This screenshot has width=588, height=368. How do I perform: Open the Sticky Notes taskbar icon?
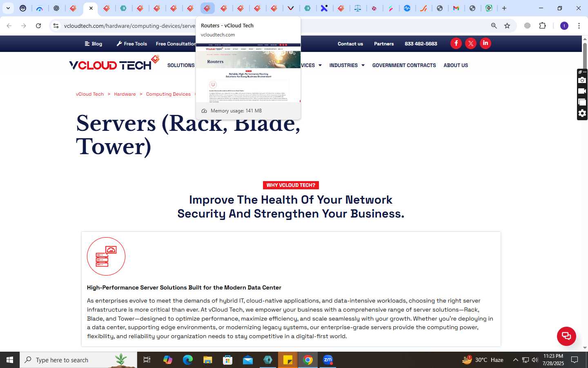[x=288, y=360]
